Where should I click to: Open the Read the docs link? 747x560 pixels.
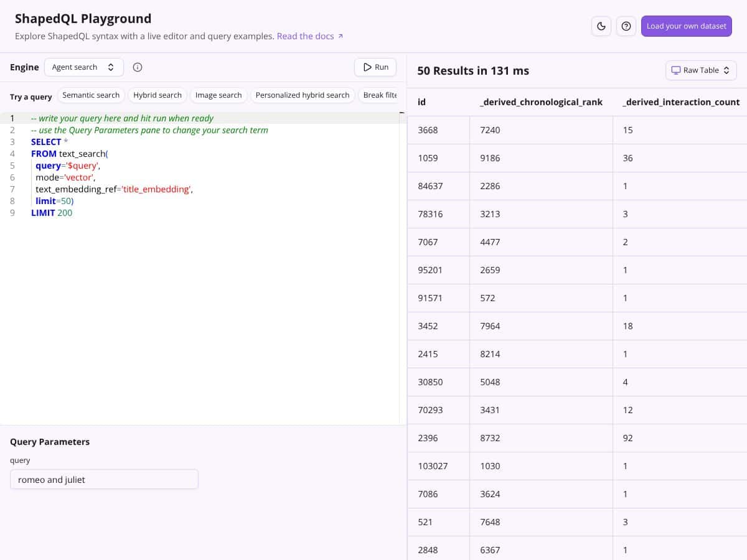tap(306, 36)
